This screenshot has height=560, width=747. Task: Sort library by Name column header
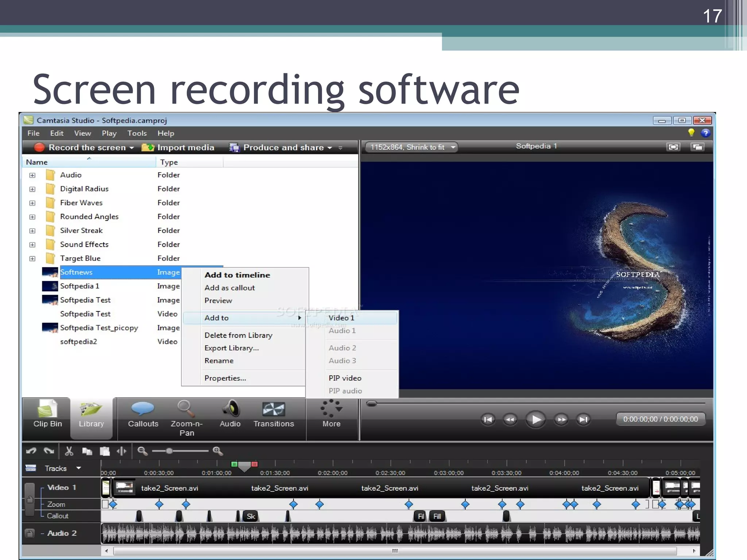(x=89, y=162)
